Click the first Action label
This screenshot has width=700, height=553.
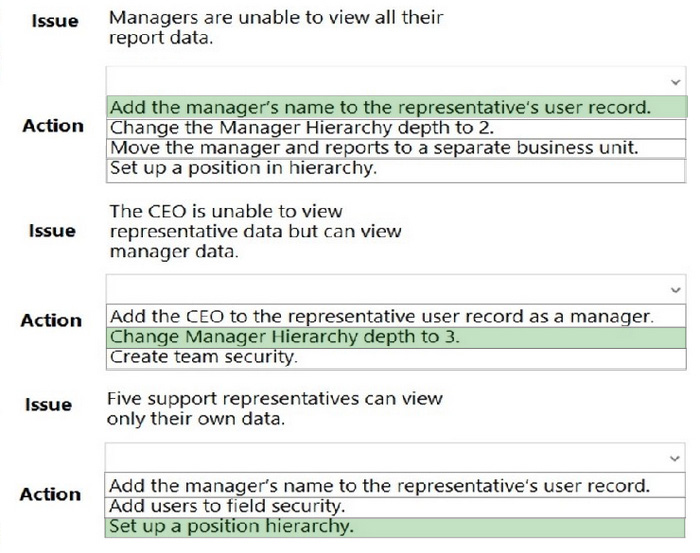point(53,126)
